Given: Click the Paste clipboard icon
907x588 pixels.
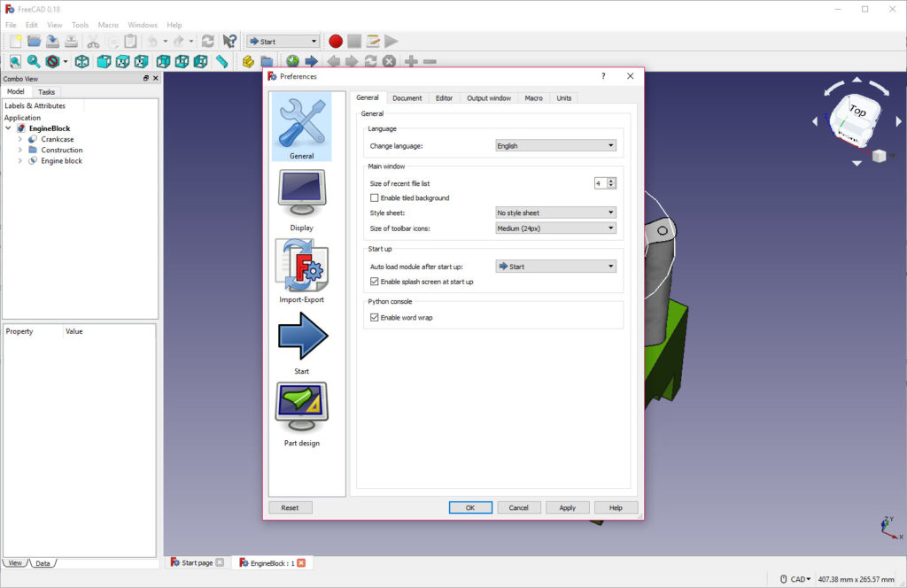Looking at the screenshot, I should point(131,41).
